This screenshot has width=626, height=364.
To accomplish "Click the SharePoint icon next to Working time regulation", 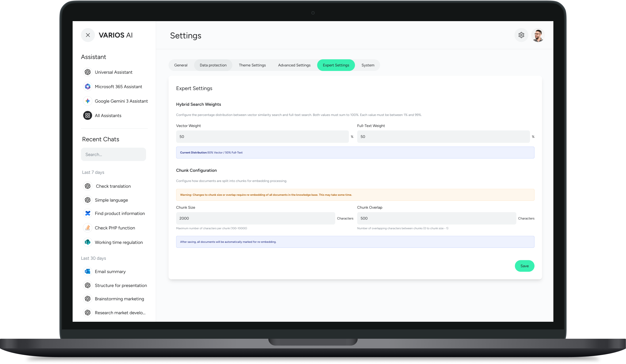I will (x=87, y=242).
